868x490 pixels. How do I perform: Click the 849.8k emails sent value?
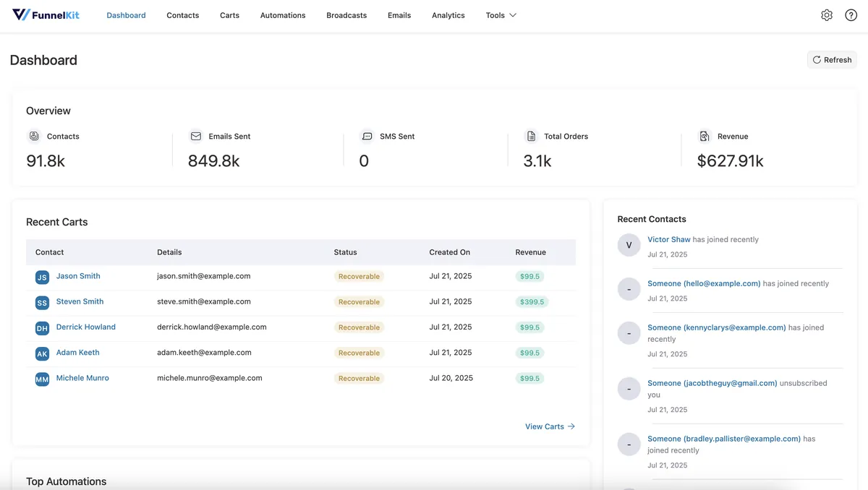(x=214, y=161)
